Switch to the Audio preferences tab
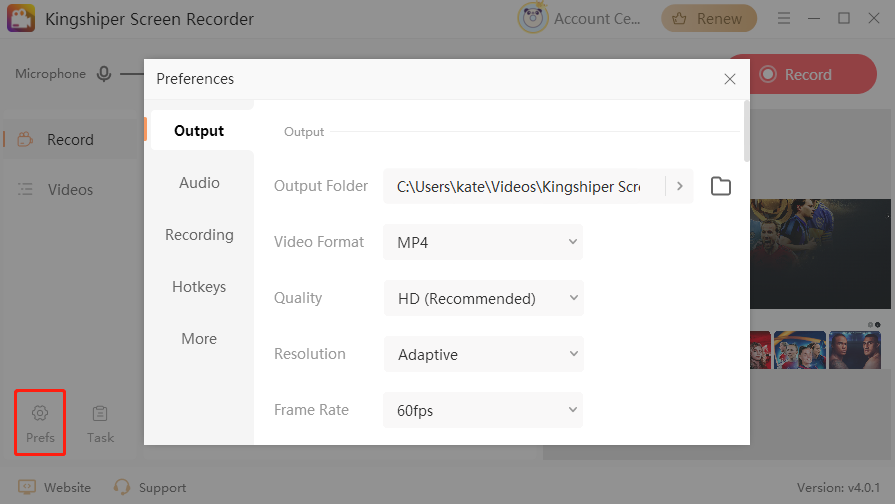The width and height of the screenshot is (895, 504). click(x=199, y=183)
